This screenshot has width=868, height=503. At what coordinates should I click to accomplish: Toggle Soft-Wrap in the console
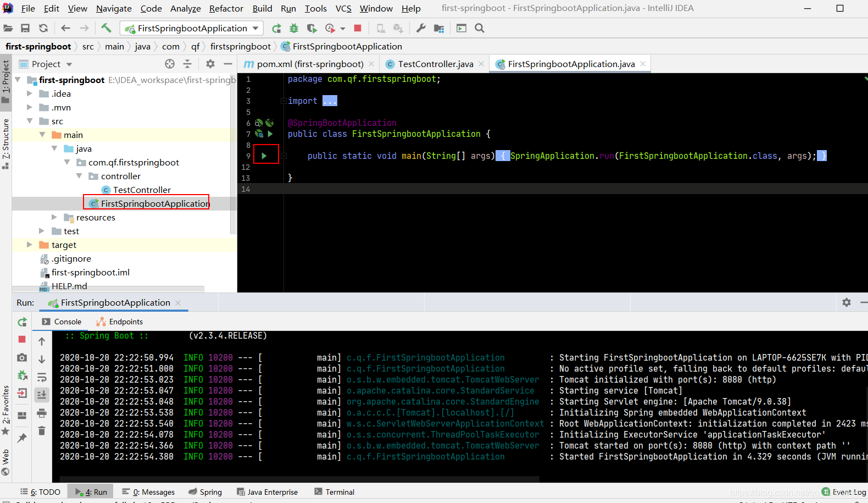42,377
